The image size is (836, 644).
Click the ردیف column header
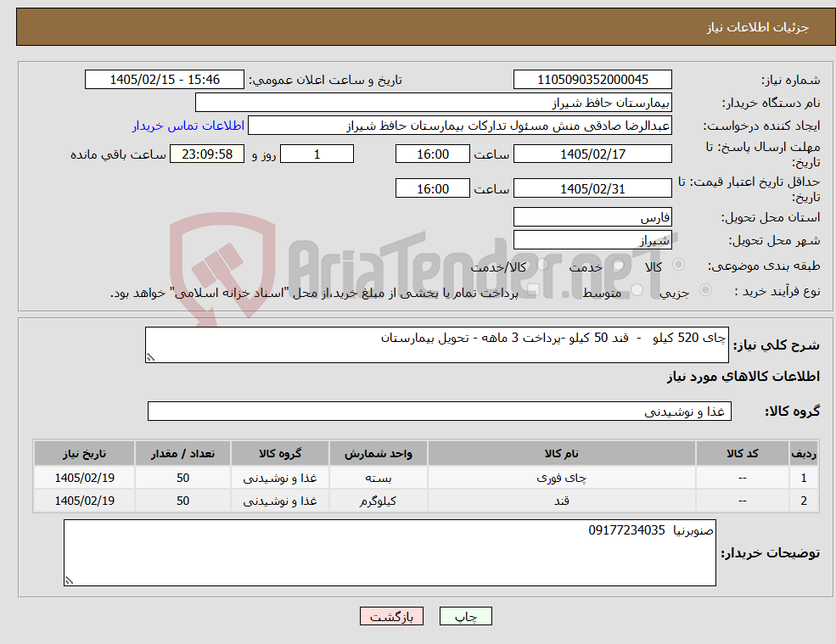(804, 454)
